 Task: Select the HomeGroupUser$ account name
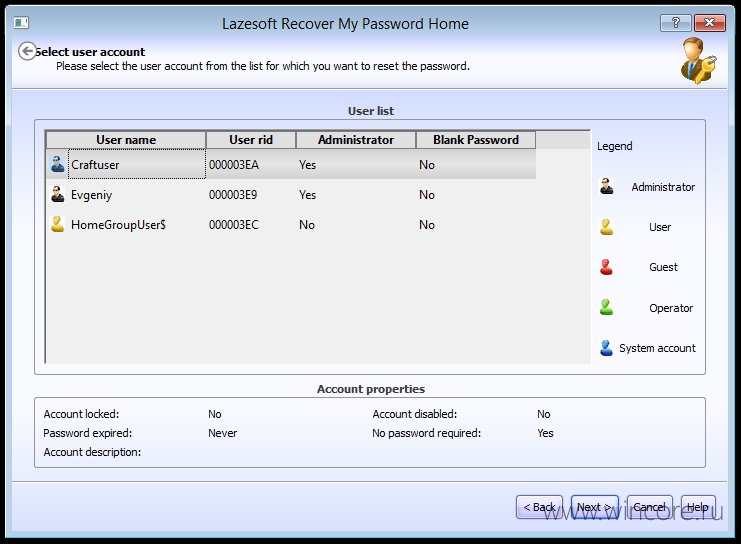[118, 225]
